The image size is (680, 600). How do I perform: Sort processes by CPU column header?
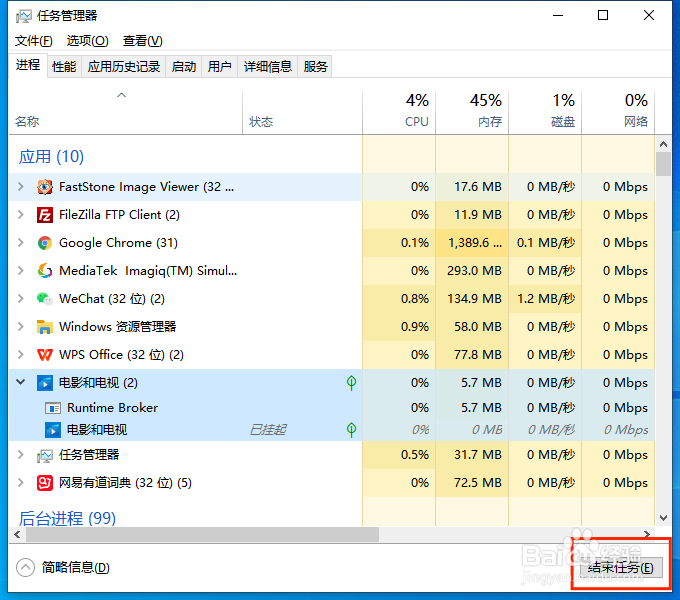[x=399, y=113]
